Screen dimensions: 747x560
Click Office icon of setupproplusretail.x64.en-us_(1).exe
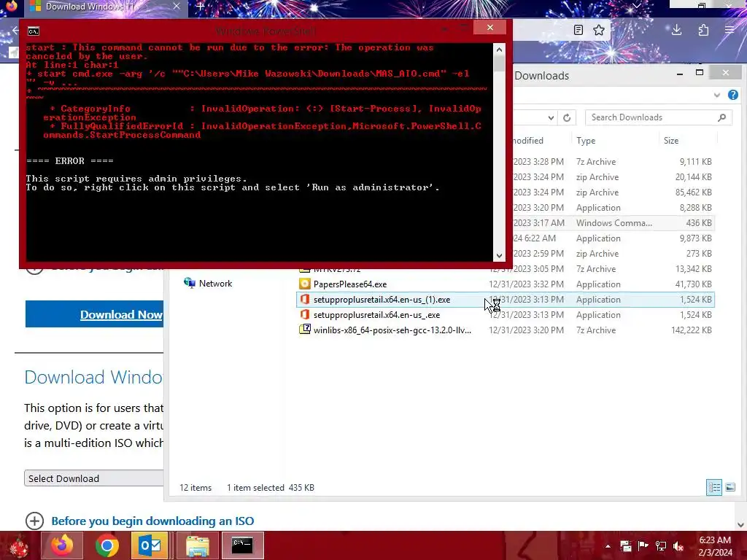click(304, 300)
